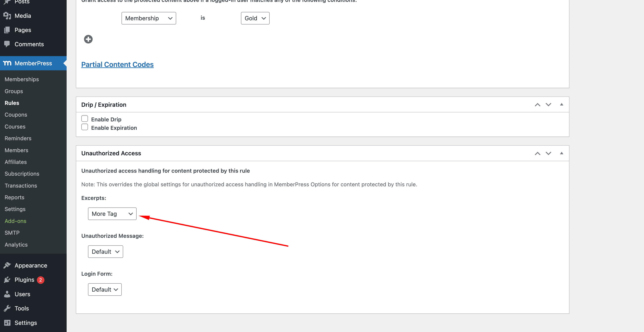Open Add-ons submenu item
Viewport: 644px width, 332px height.
16,221
